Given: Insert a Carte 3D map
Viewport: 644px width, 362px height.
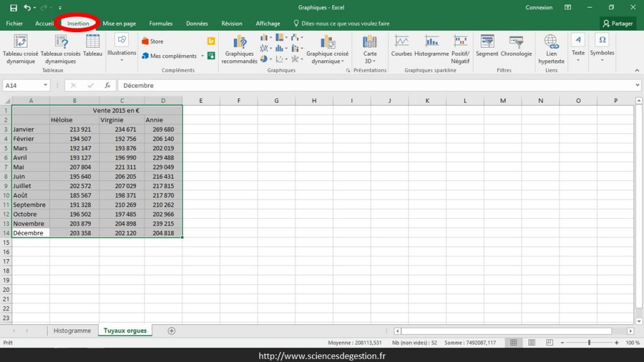Looking at the screenshot, I should click(370, 49).
